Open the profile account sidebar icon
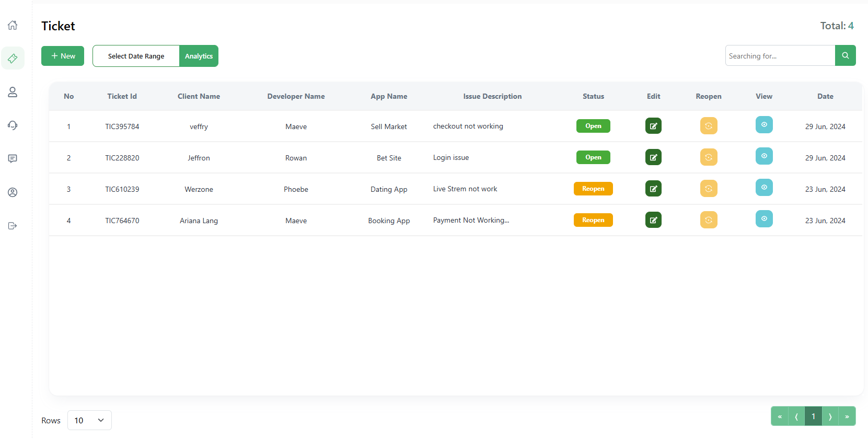 pyautogui.click(x=13, y=192)
